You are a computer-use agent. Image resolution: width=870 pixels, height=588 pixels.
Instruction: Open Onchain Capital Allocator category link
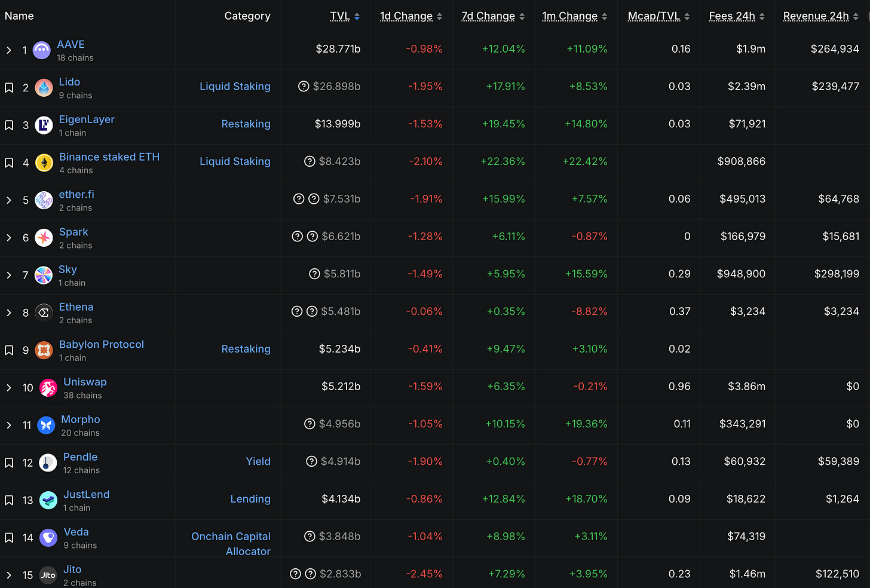coord(231,544)
